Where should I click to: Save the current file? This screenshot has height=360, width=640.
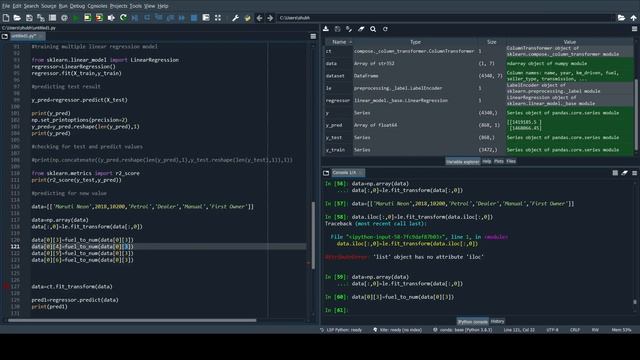tap(29, 18)
